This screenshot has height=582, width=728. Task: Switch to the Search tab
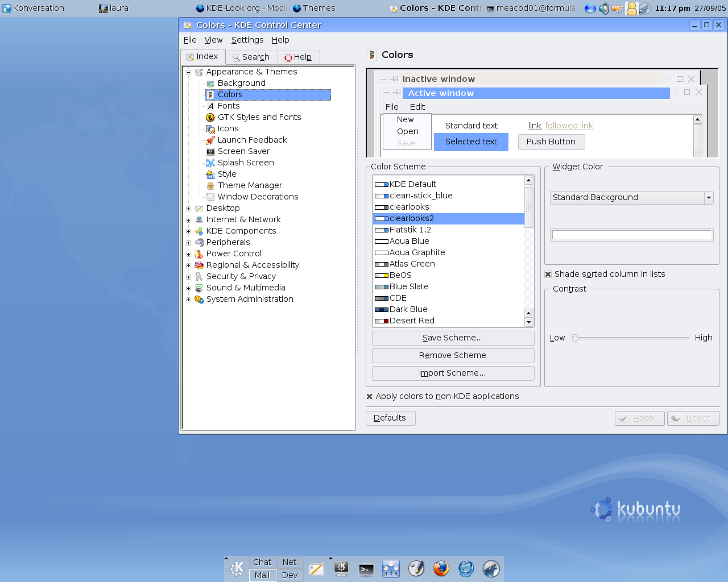pos(251,57)
